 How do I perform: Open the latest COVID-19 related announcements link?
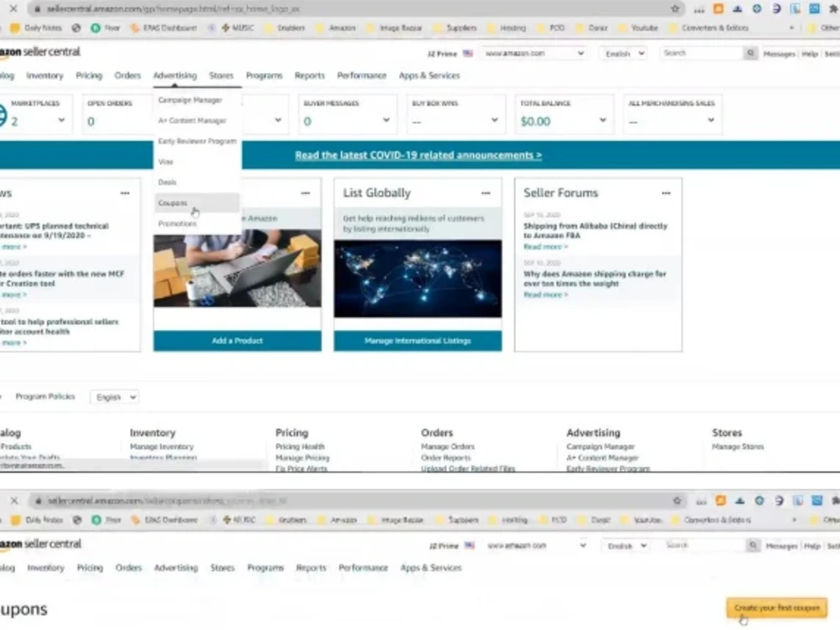coord(418,155)
